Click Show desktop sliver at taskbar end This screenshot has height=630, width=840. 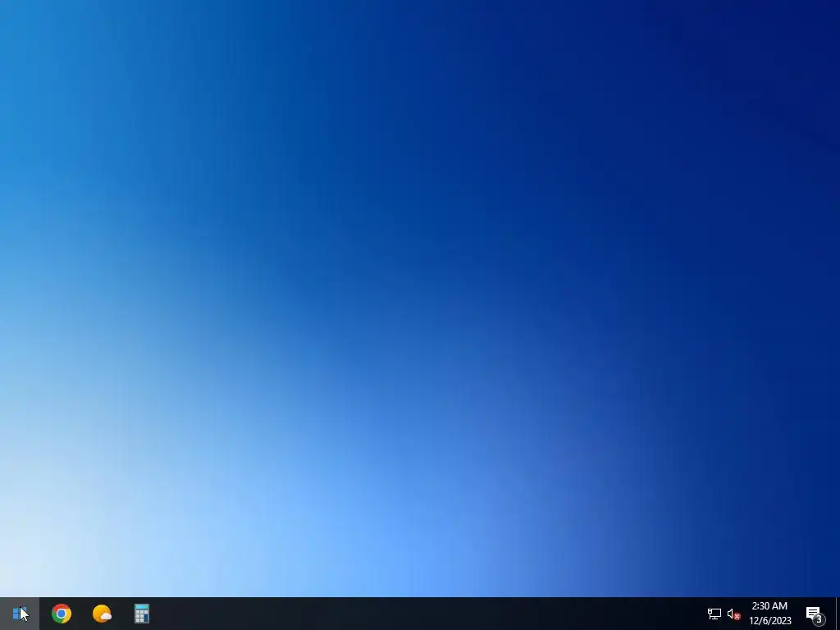(838, 614)
